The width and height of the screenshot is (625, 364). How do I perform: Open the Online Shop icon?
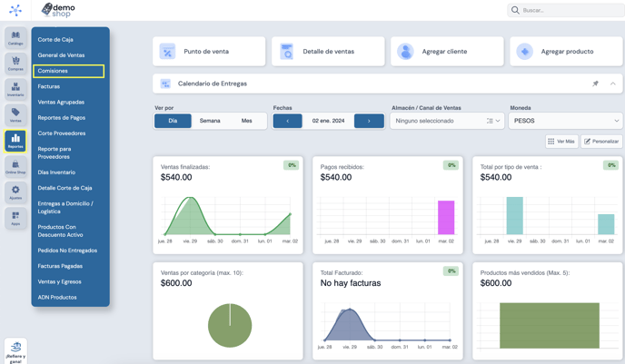[15, 167]
